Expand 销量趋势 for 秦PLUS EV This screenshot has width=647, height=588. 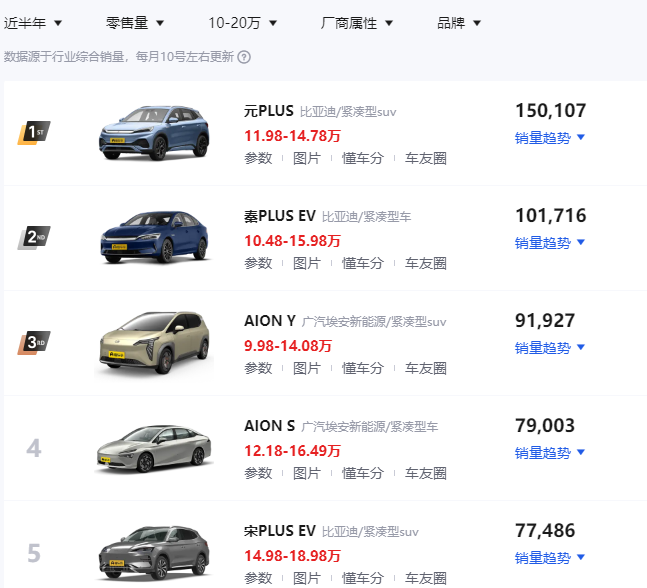[x=550, y=243]
